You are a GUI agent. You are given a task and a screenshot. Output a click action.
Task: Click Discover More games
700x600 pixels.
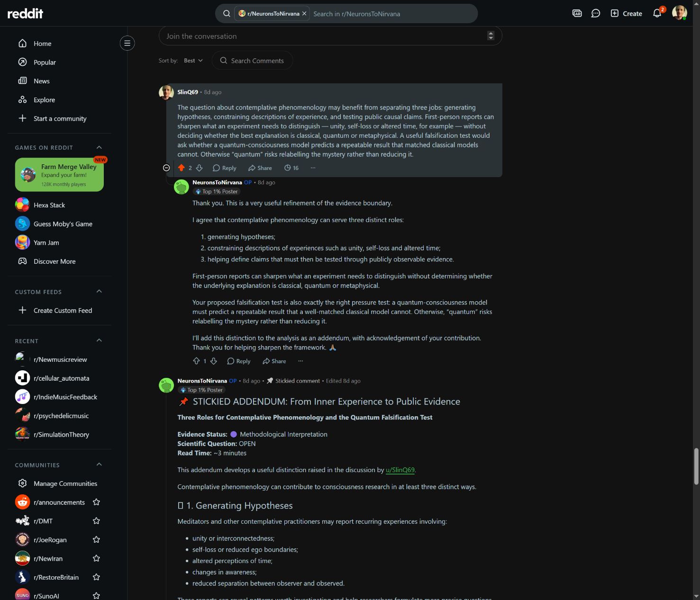click(60, 261)
